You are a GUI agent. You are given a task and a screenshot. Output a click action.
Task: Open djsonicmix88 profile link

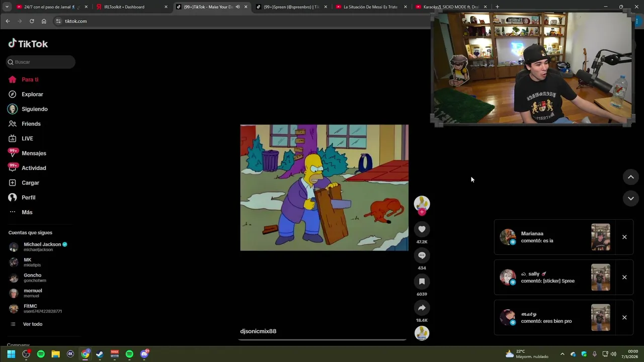point(258,331)
